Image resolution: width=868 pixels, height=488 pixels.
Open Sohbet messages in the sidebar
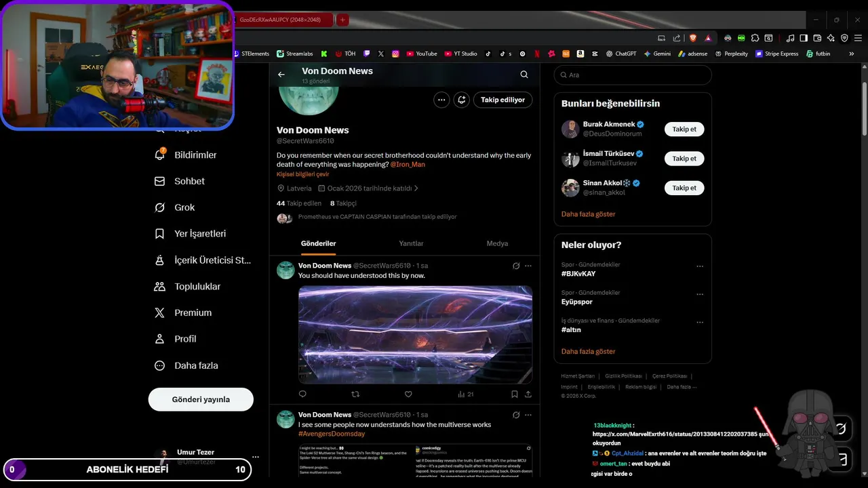(180, 181)
